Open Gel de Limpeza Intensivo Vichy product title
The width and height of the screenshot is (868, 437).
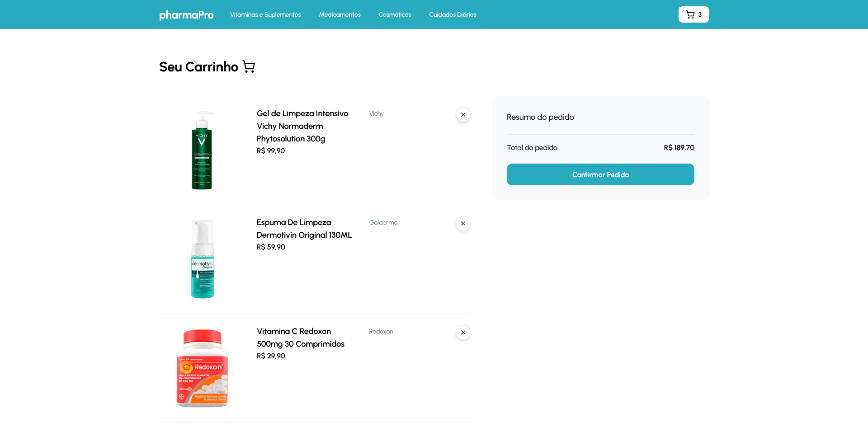(302, 126)
